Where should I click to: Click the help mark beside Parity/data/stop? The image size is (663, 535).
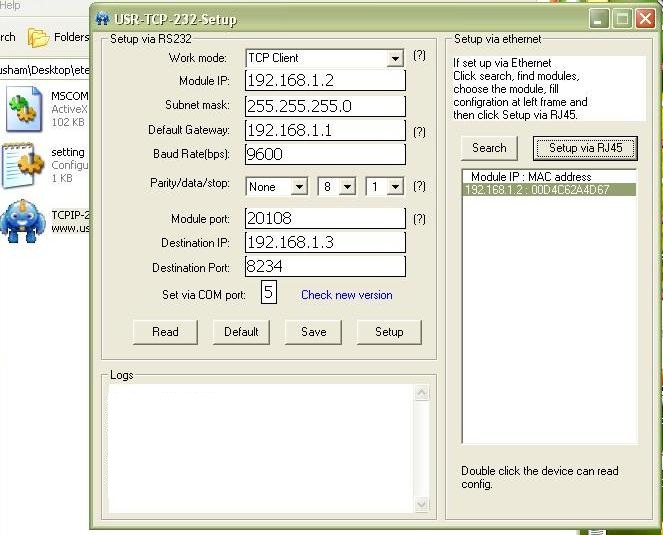point(419,186)
